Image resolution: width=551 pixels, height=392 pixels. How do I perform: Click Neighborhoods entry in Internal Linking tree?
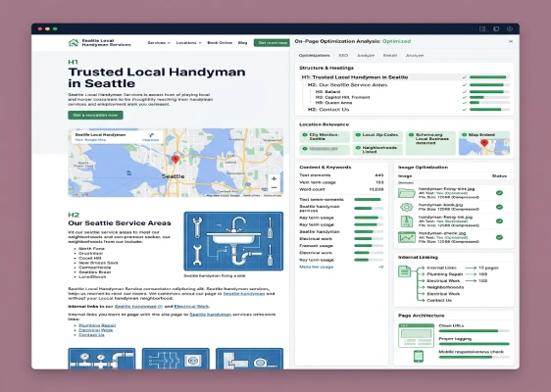pos(445,287)
